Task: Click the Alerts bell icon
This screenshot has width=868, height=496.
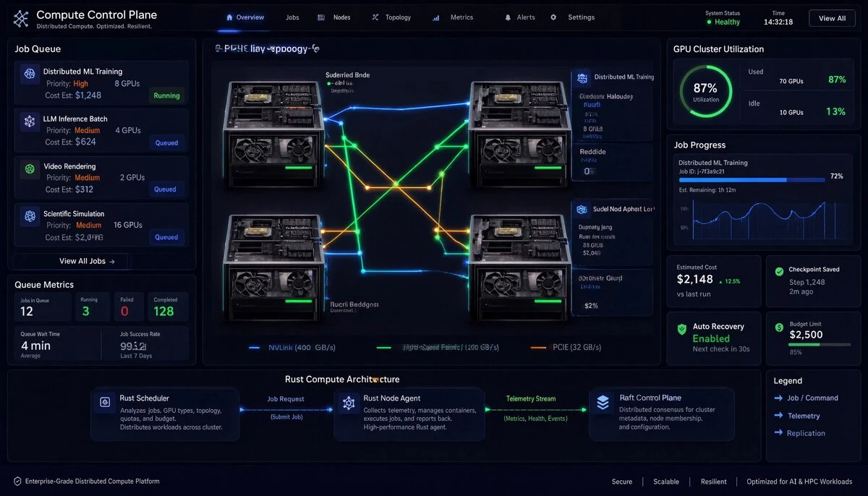Action: (508, 17)
